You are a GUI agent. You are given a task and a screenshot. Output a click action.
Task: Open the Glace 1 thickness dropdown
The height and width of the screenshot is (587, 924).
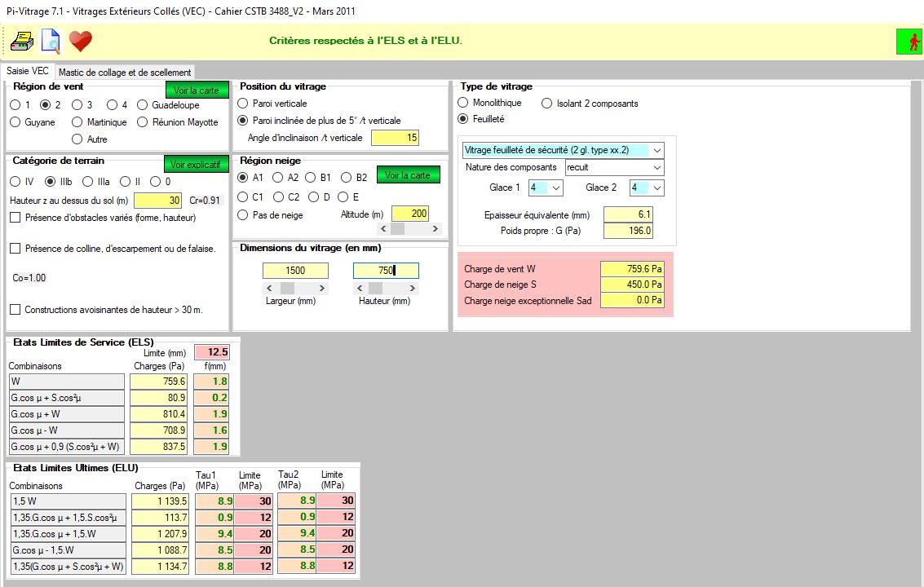click(x=556, y=188)
